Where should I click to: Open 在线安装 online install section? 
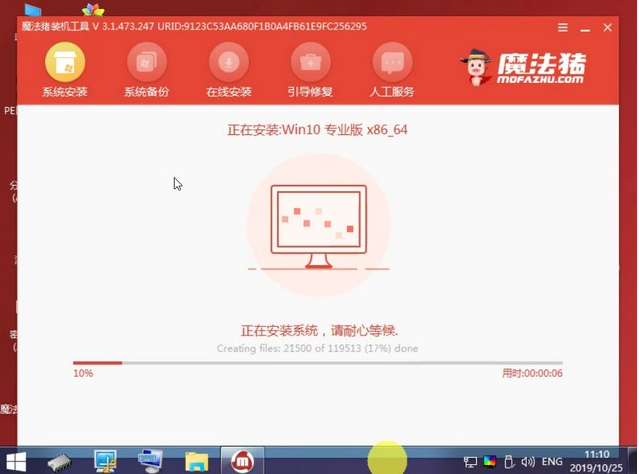[229, 70]
